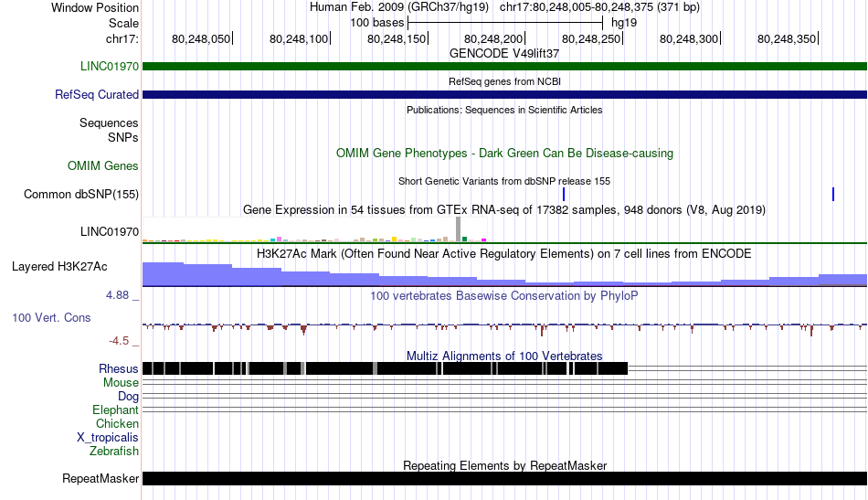Screen dimensions: 868x500
Task: Click the GENCODE V49lift37 track title
Action: [x=503, y=53]
